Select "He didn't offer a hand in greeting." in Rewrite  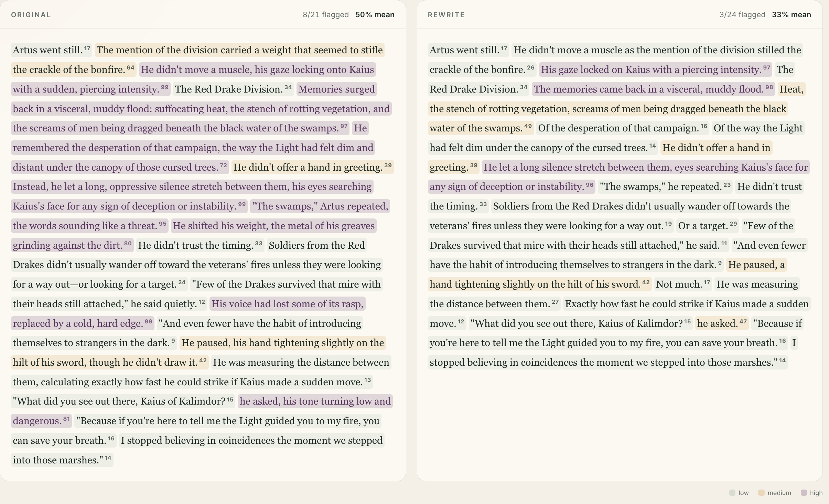point(716,148)
